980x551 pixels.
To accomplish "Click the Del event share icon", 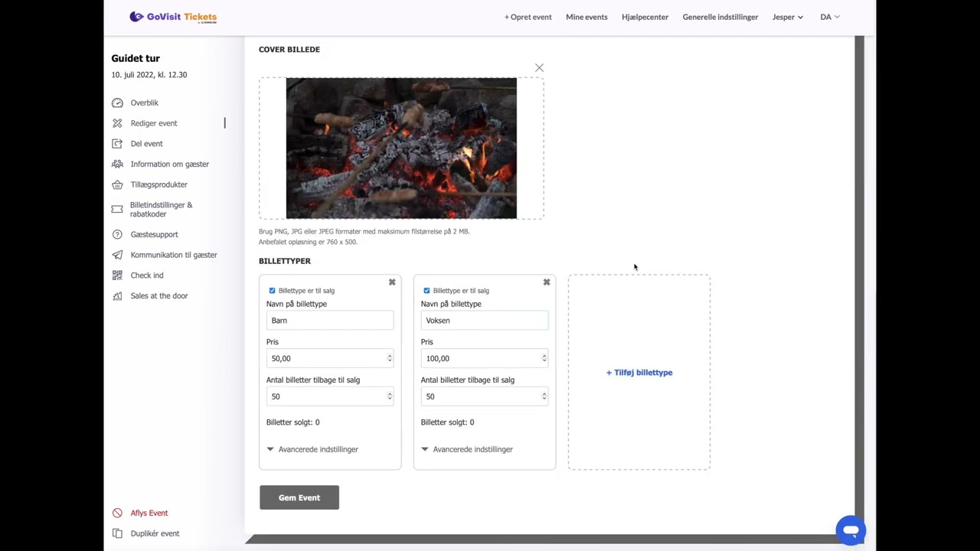I will 117,144.
